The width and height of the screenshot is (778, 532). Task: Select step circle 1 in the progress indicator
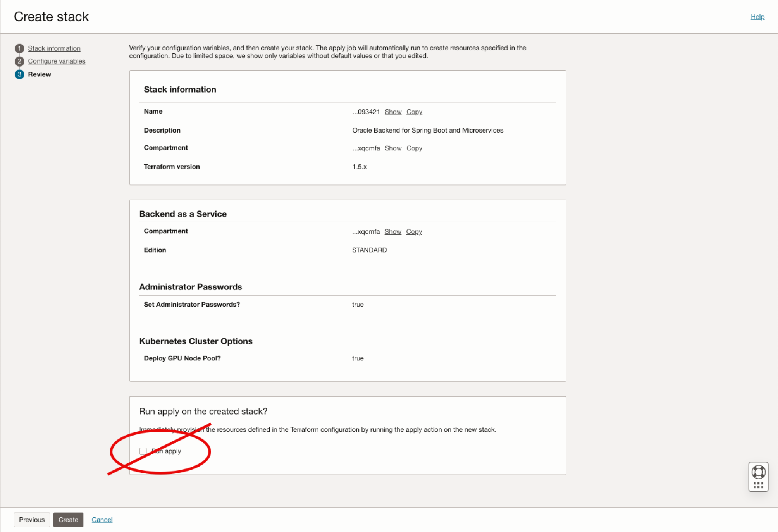point(19,48)
